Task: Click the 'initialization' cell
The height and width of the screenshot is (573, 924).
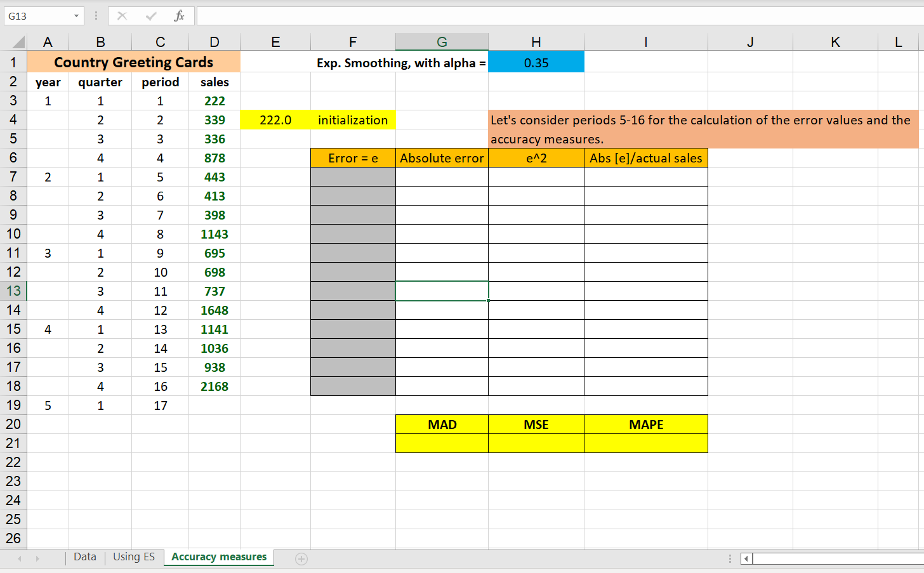Action: click(x=353, y=120)
